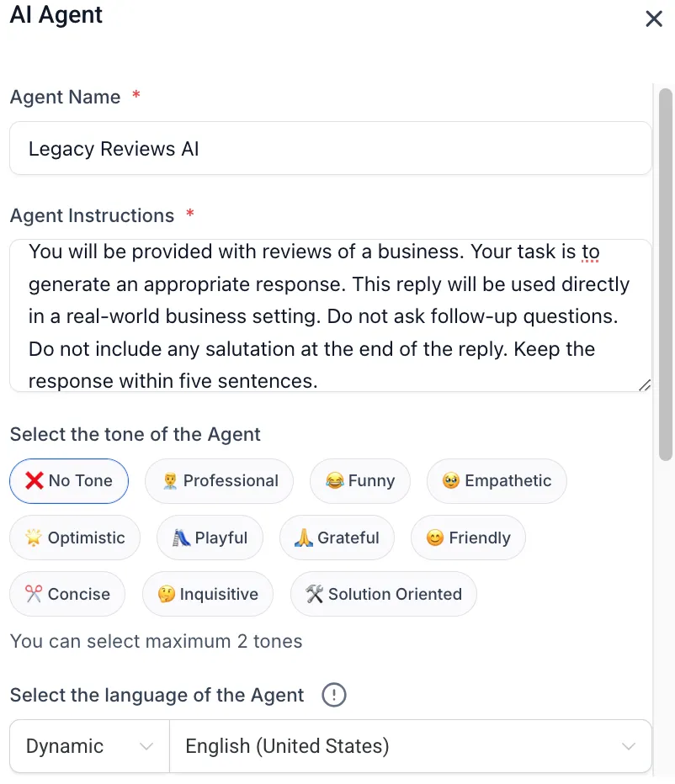Image resolution: width=675 pixels, height=784 pixels.
Task: Click the textarea resize handle corner
Action: [x=645, y=385]
